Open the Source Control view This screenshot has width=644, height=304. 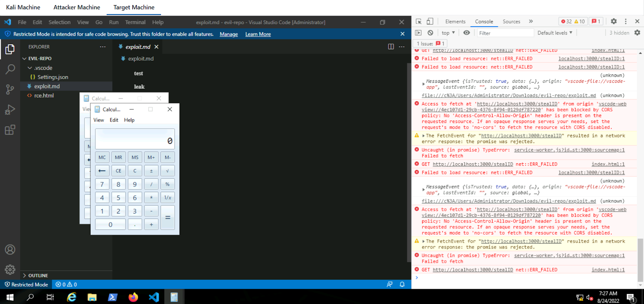click(x=10, y=89)
